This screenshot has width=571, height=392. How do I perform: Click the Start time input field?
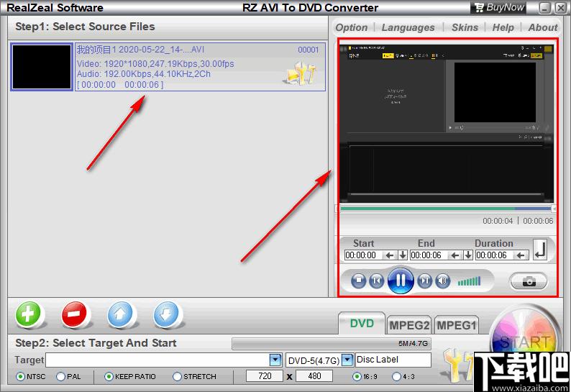point(365,255)
